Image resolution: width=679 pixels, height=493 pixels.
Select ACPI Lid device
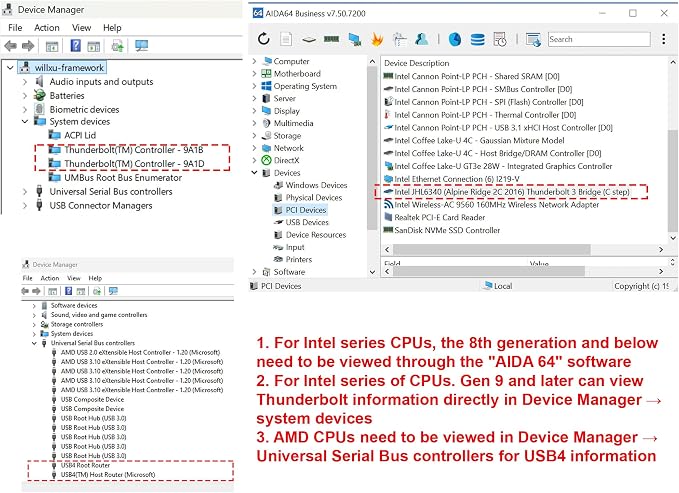point(80,135)
